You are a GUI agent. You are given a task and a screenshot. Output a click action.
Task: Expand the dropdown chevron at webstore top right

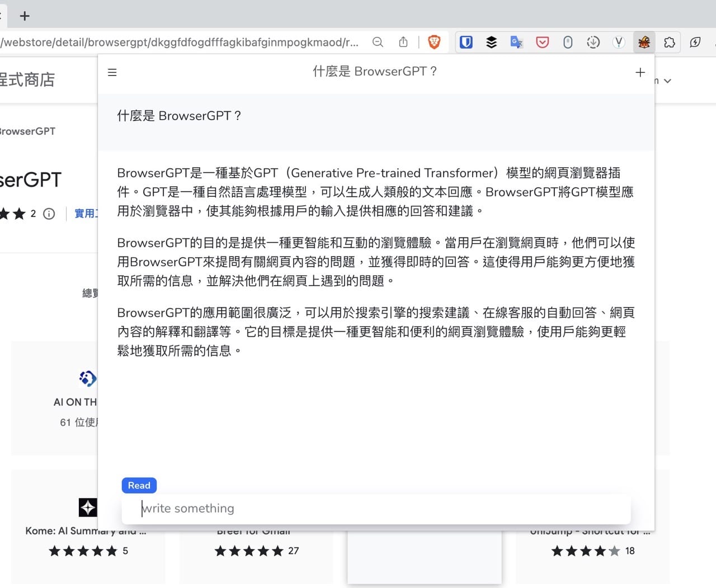tap(667, 81)
